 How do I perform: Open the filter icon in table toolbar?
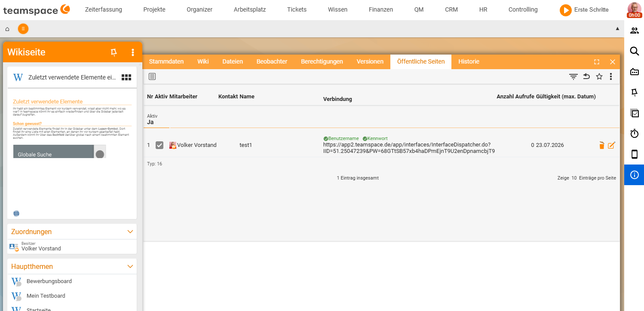(573, 76)
